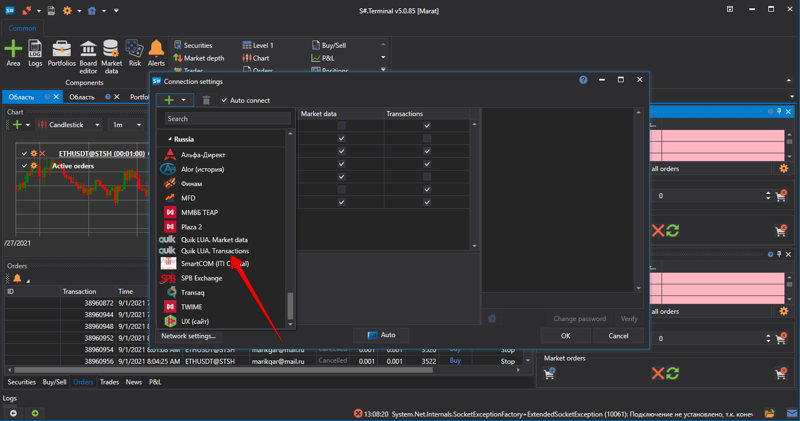Open the Market data component
This screenshot has height=421, width=800.
(111, 57)
